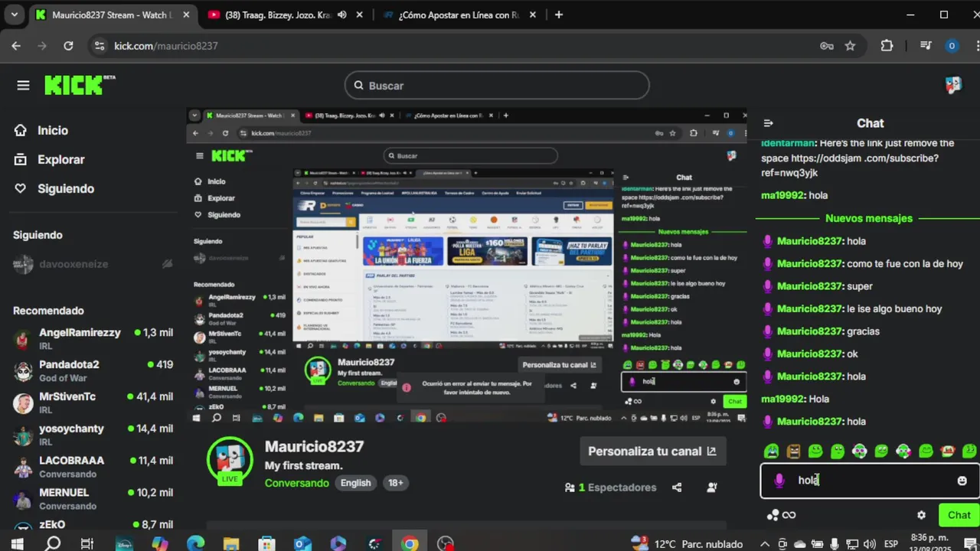Show hidden system tray icons
This screenshot has width=980, height=551.
764,544
